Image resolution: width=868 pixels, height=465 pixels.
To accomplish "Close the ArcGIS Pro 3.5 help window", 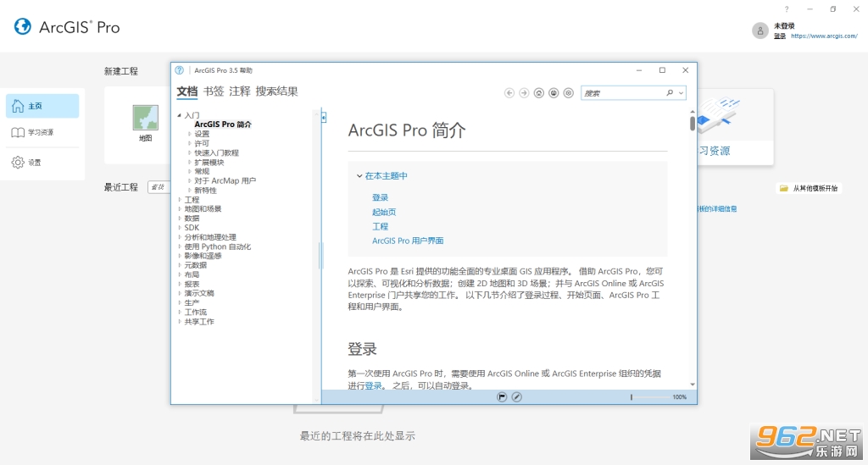I will click(x=685, y=70).
